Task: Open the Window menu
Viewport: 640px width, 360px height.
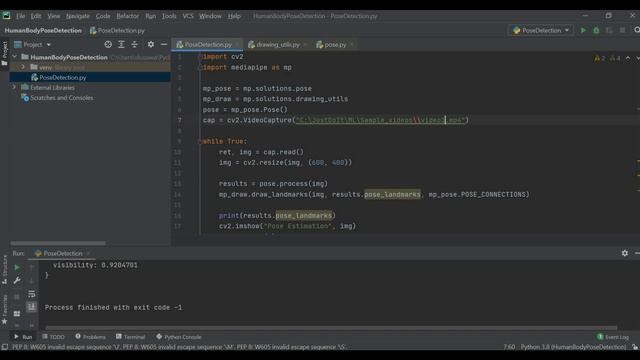Action: (x=210, y=16)
